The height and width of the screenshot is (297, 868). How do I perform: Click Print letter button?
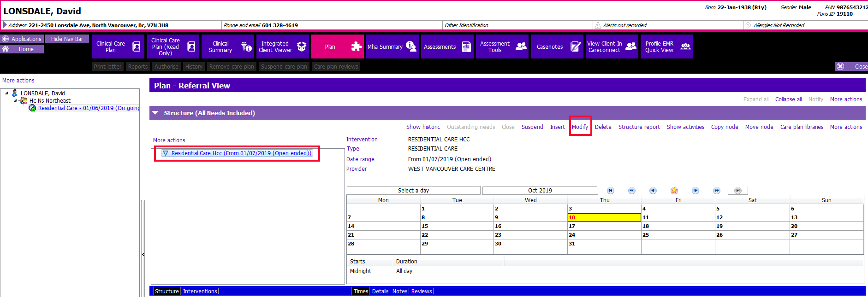[x=108, y=67]
